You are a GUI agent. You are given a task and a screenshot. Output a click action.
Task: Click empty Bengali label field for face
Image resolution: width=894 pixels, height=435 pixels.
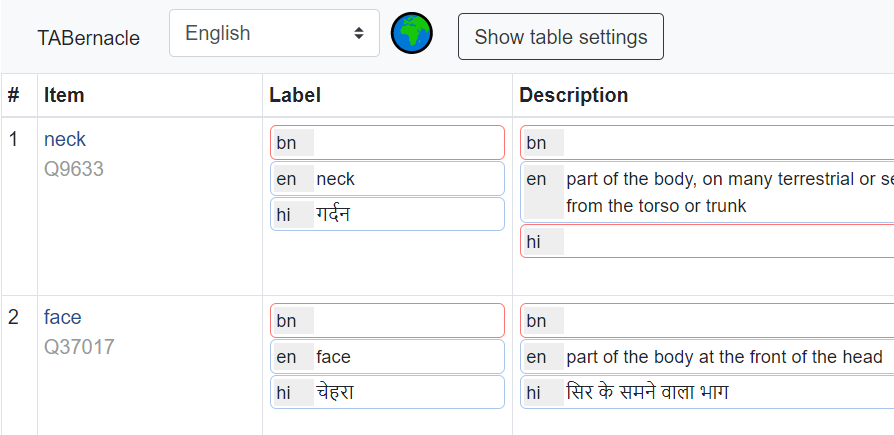[406, 321]
